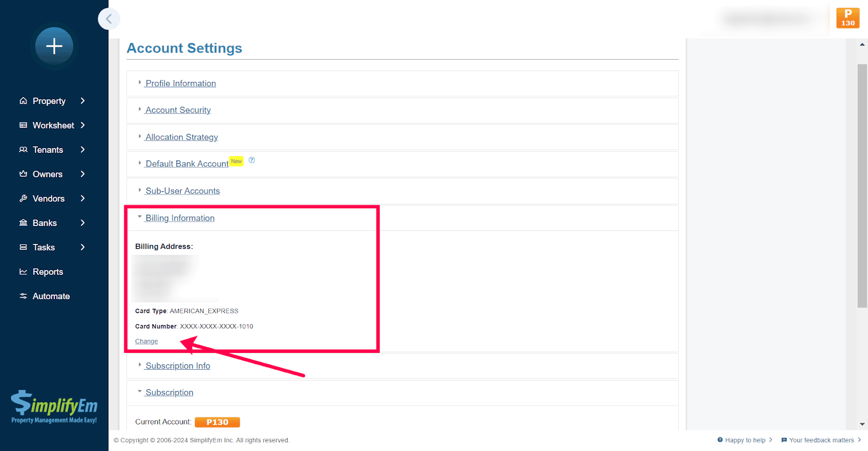Screen dimensions: 868x451
Task: Collapse the sidebar with the back arrow
Action: [108, 19]
